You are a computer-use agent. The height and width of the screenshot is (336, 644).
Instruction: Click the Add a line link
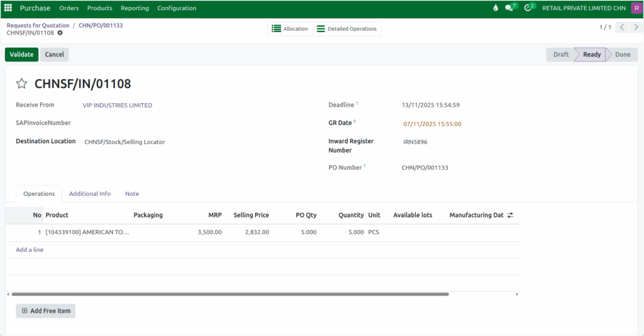pyautogui.click(x=30, y=249)
